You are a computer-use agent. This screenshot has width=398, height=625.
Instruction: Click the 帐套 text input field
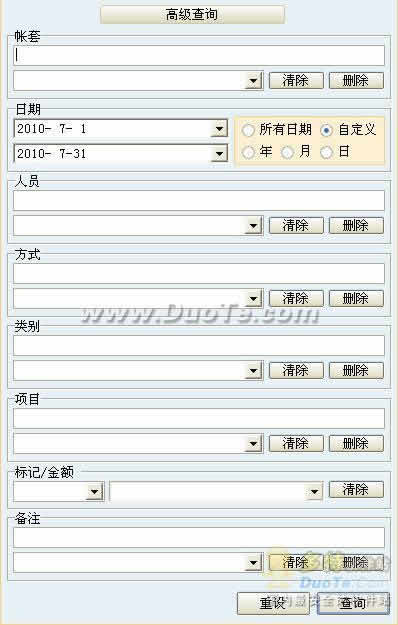click(x=199, y=55)
